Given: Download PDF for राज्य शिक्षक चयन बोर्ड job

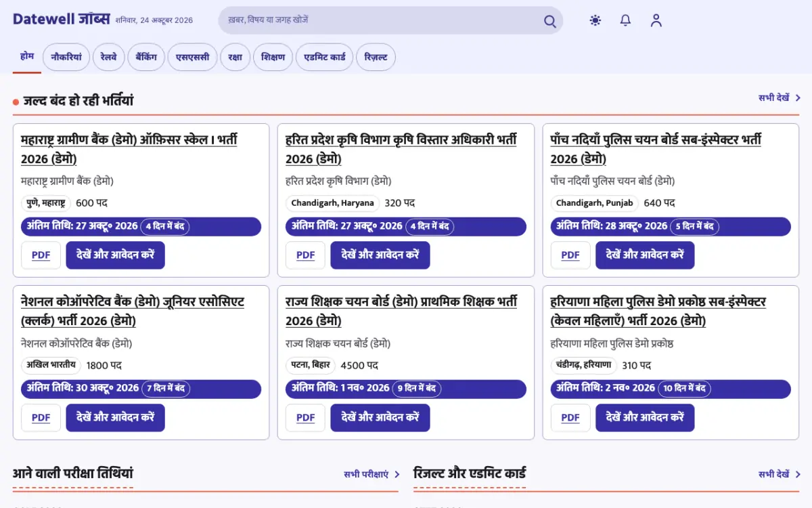Looking at the screenshot, I should 306,418.
